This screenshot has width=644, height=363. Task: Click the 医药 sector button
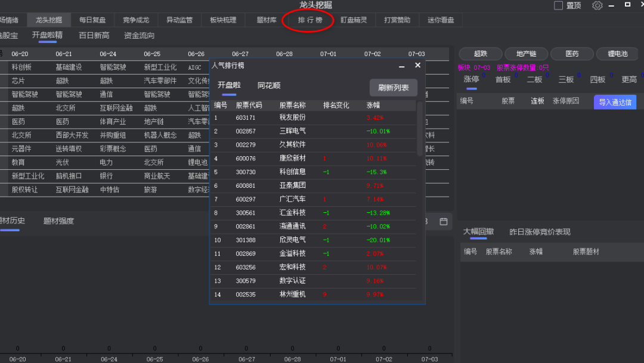pos(572,54)
